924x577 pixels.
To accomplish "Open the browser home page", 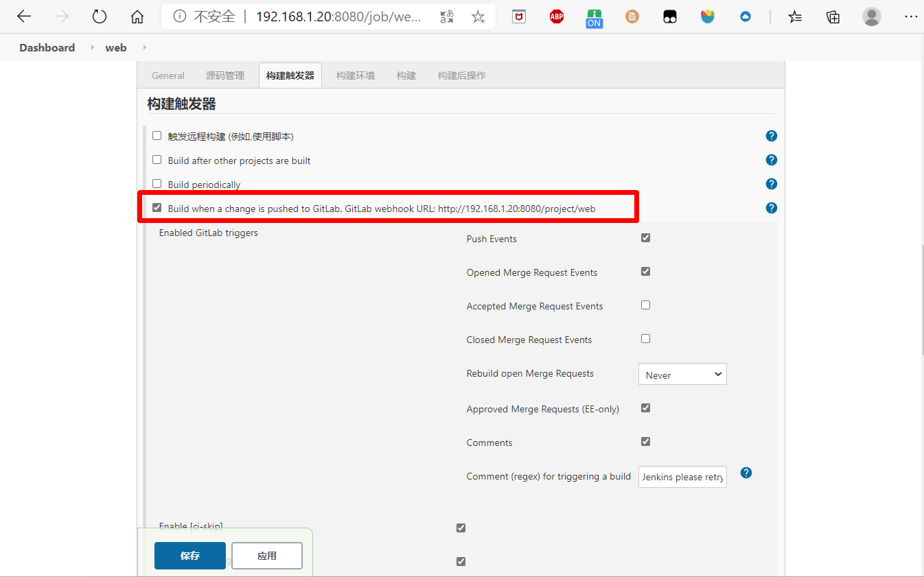I will pos(137,16).
